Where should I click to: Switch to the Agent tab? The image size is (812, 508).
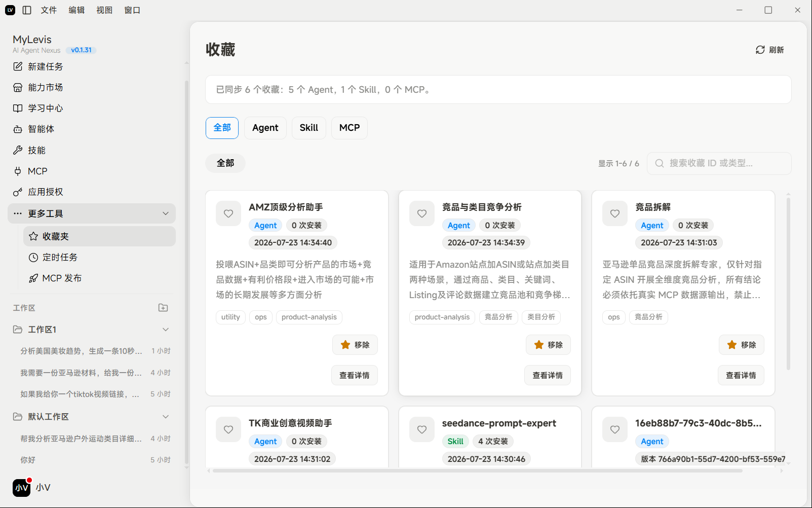pos(265,128)
